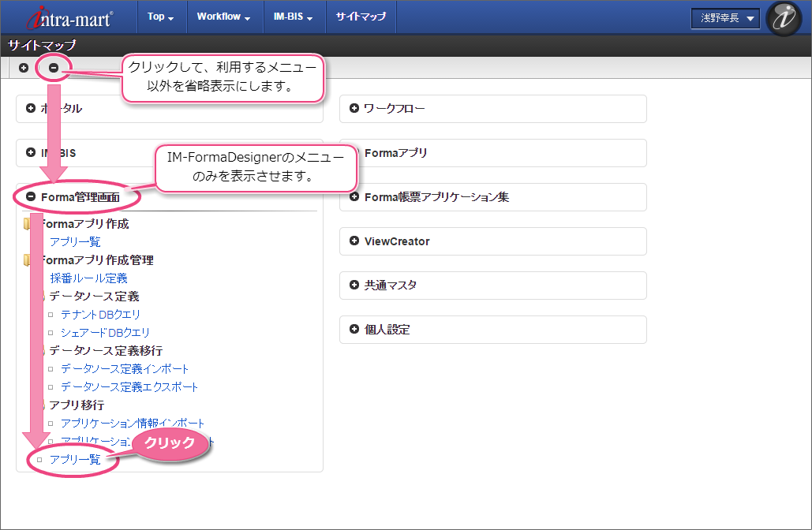Click the サイトマップ page title

[42, 46]
